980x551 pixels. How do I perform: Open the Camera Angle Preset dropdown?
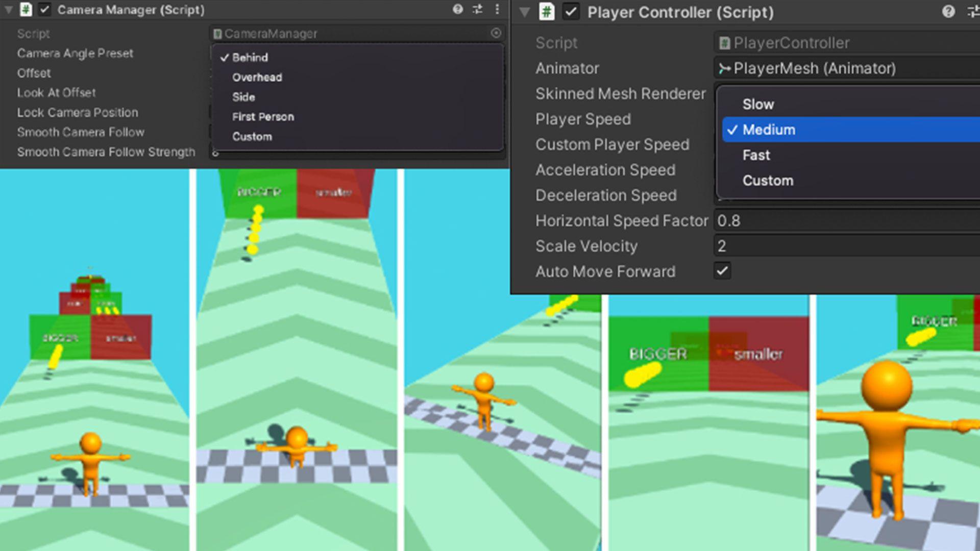357,57
